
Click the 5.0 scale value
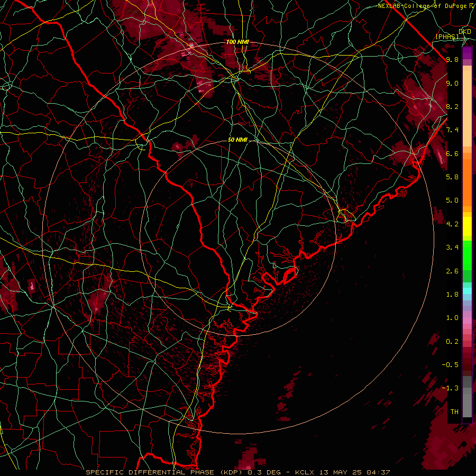(452, 200)
